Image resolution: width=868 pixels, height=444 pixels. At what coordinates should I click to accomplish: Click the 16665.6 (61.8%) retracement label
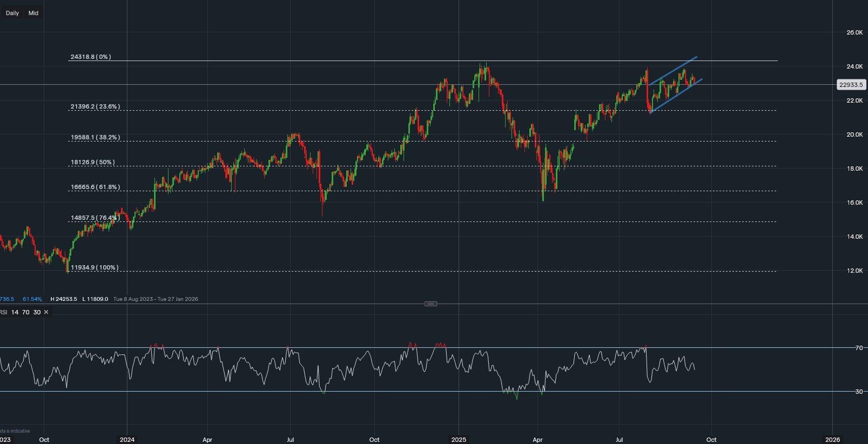(x=95, y=187)
